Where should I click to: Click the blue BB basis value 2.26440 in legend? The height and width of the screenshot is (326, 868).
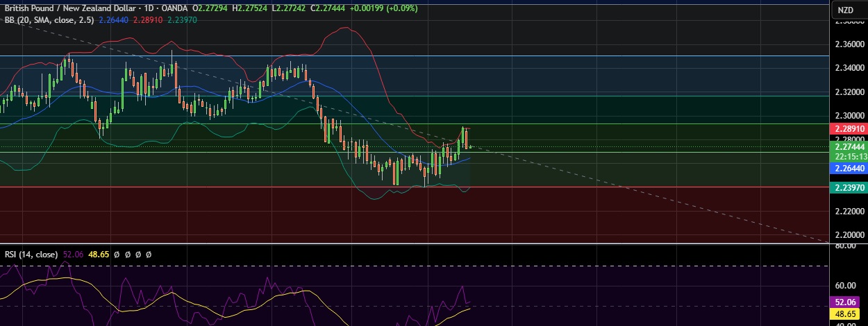112,21
